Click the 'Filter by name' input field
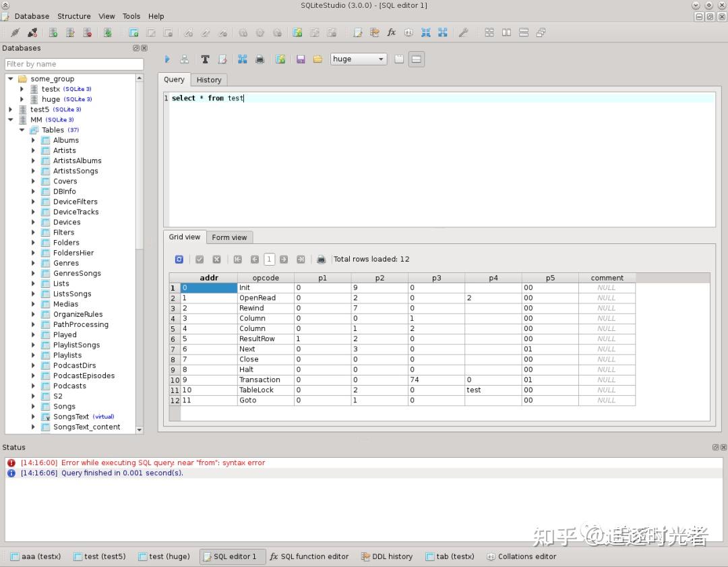The height and width of the screenshot is (567, 728). [74, 64]
